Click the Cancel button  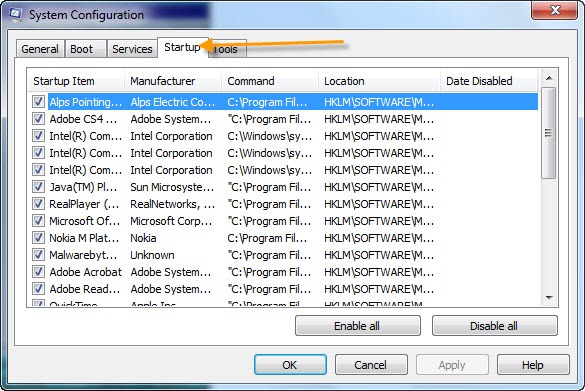click(x=371, y=365)
